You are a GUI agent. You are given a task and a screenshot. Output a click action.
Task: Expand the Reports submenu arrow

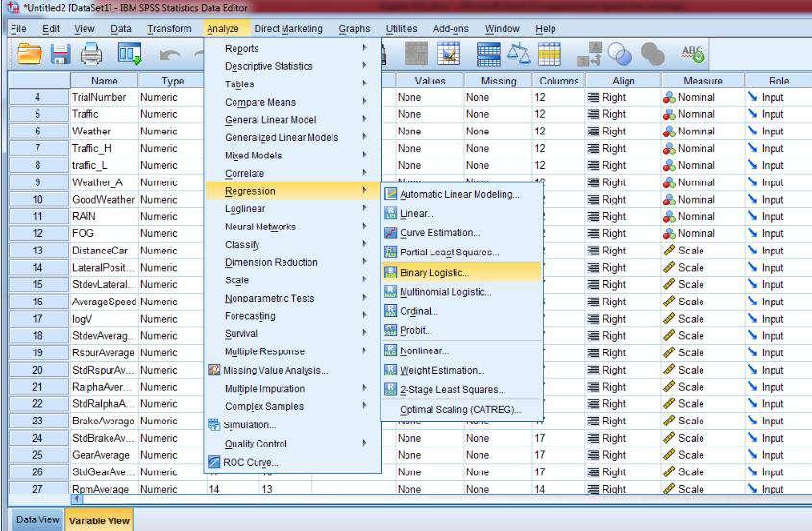(x=364, y=48)
